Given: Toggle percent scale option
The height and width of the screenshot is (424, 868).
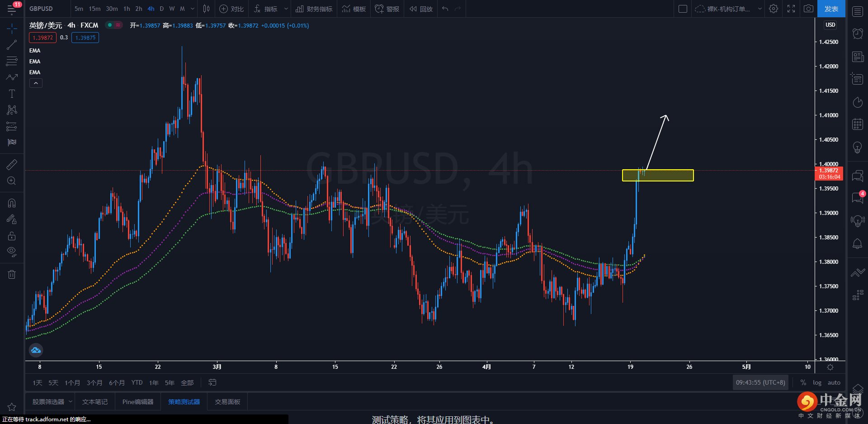Looking at the screenshot, I should [x=803, y=383].
